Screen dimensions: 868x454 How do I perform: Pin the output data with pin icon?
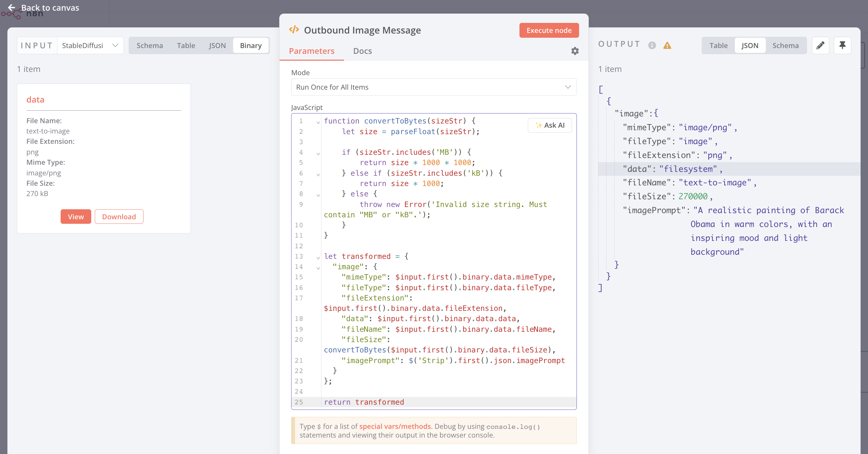click(x=842, y=45)
